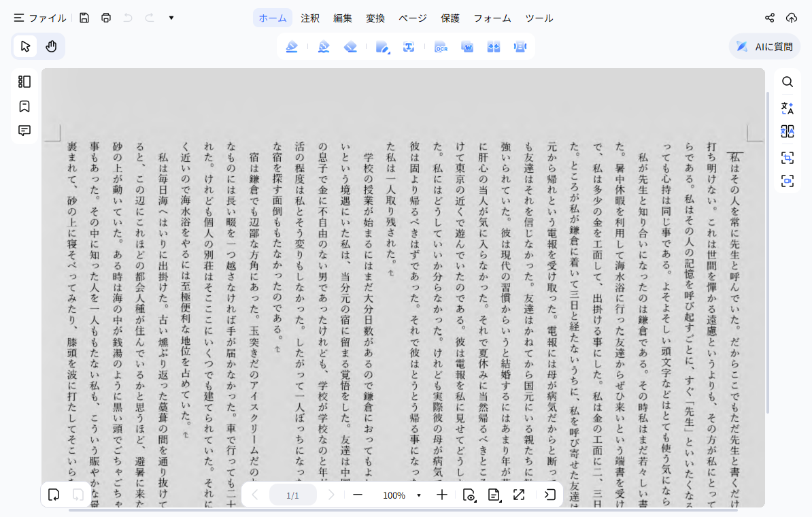Viewport: 812px width, 517px height.
Task: Open the page thumbnails panel
Action: pyautogui.click(x=24, y=82)
